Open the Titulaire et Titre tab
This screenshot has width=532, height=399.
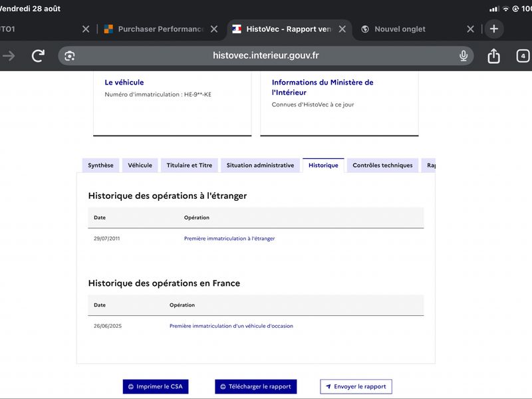[x=190, y=165]
